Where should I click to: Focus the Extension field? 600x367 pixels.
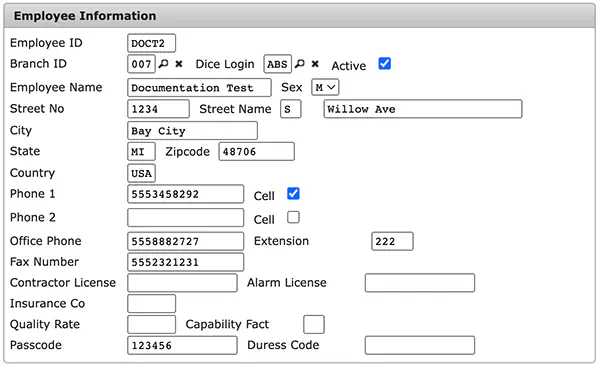(x=392, y=241)
